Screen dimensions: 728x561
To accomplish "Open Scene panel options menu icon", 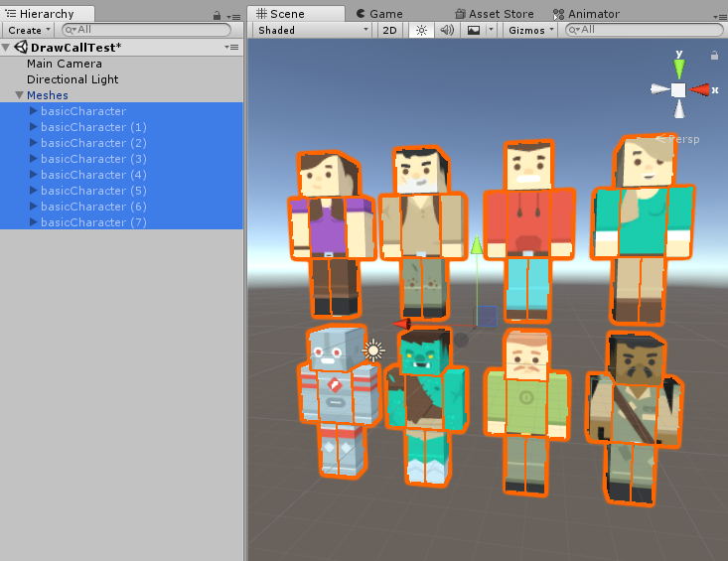I will coord(720,17).
